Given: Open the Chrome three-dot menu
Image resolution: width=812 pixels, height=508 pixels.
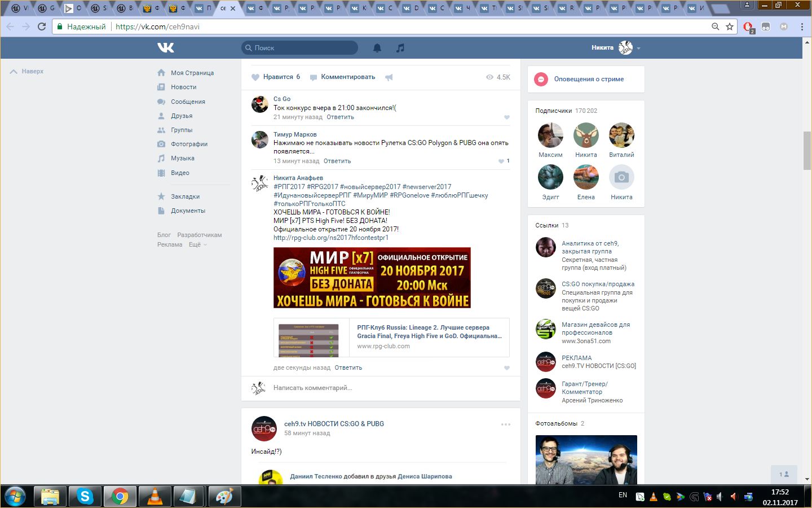Looking at the screenshot, I should pos(802,27).
